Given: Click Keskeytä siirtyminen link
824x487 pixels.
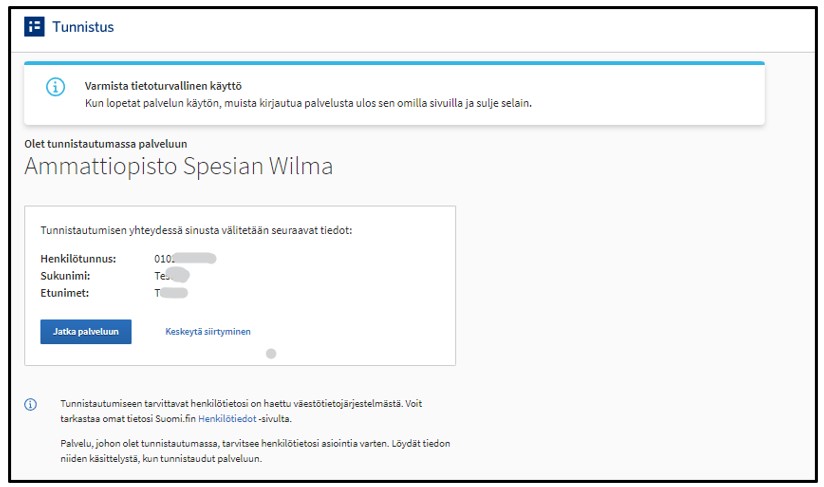Looking at the screenshot, I should (x=208, y=331).
